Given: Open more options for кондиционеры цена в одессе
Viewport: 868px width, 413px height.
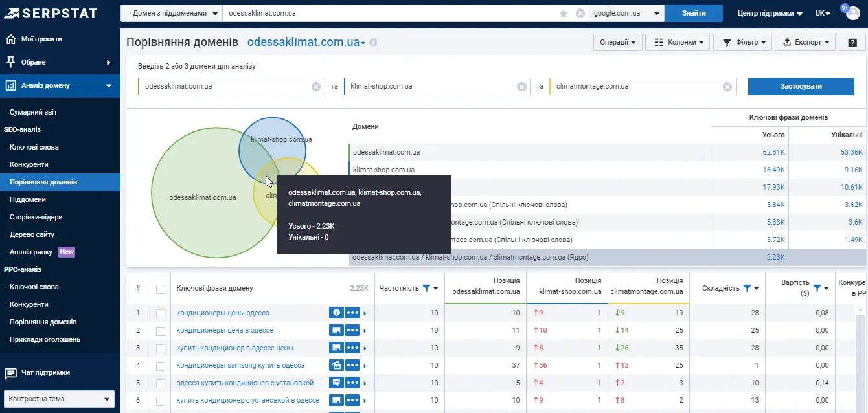Looking at the screenshot, I should pos(352,330).
